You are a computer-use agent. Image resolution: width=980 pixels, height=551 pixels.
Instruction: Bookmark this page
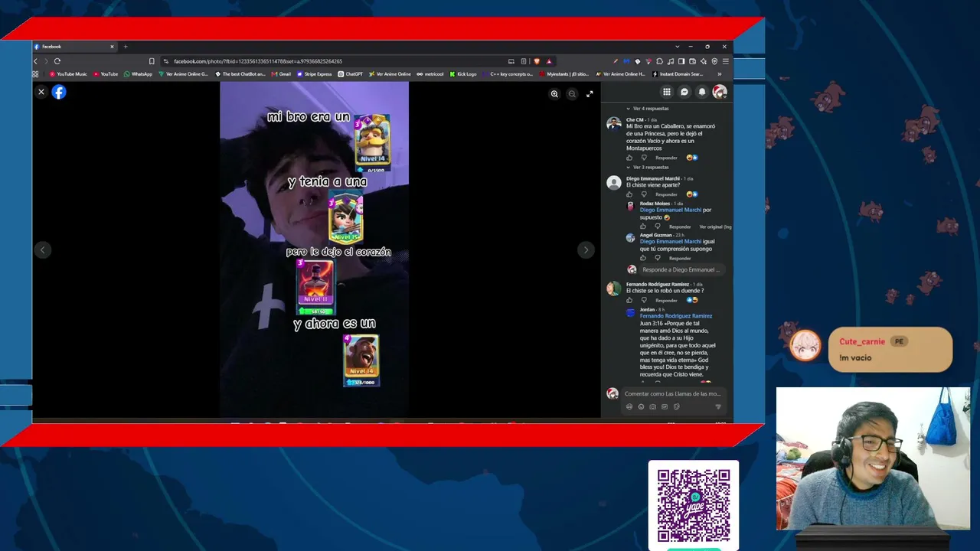pos(152,61)
